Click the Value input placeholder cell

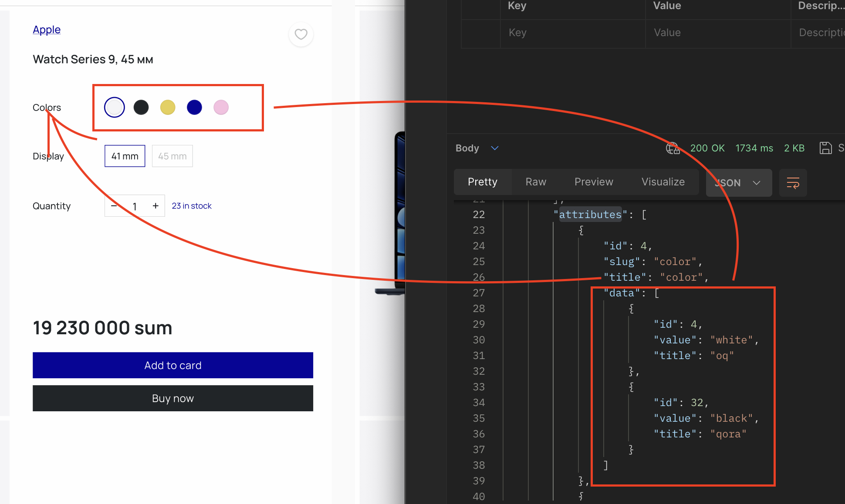[718, 33]
